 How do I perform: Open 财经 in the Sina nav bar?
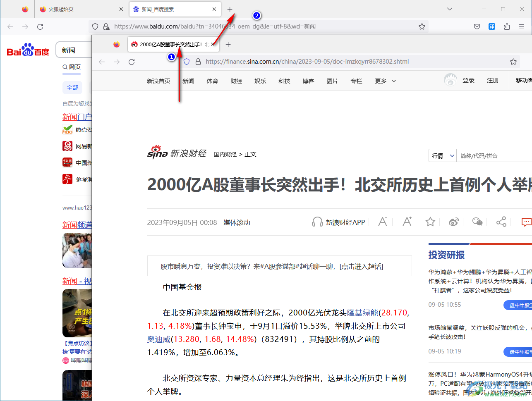click(x=236, y=81)
